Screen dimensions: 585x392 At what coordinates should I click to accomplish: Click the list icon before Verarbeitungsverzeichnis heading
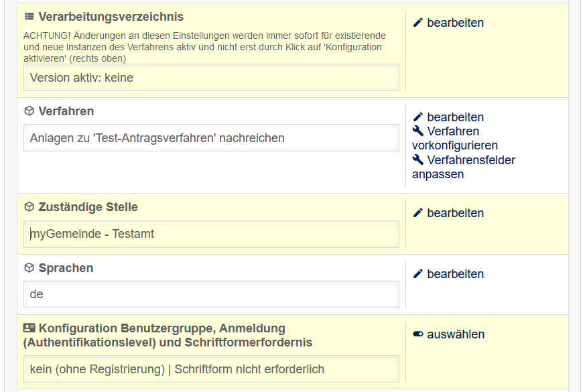coord(29,17)
